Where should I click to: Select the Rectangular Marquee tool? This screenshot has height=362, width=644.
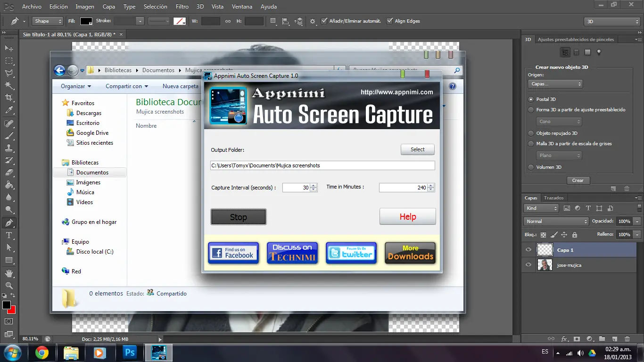pyautogui.click(x=9, y=61)
